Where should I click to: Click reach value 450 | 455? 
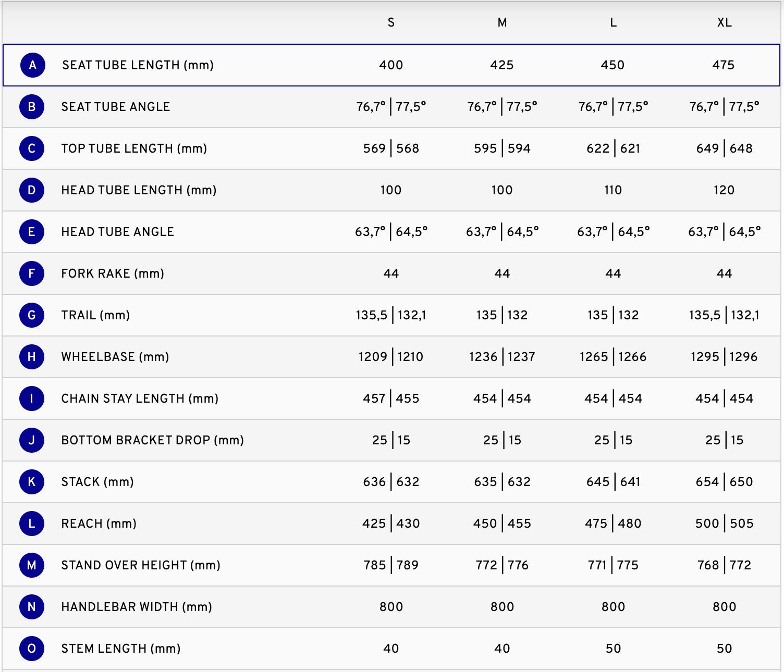coord(502,524)
